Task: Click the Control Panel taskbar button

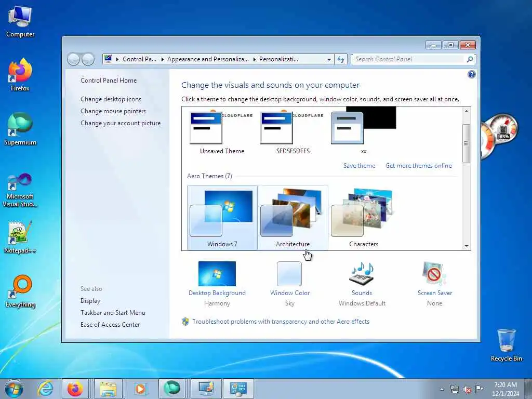Action: coord(238,389)
